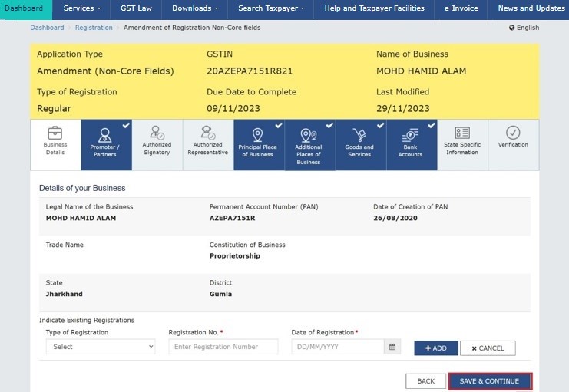Open the Goods and Services icon
Image resolution: width=569 pixels, height=392 pixels.
coord(359,134)
